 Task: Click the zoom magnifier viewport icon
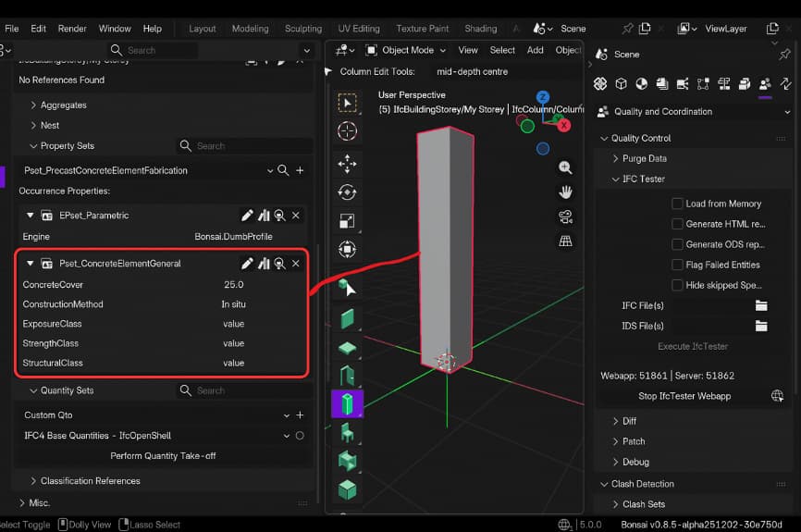click(565, 167)
